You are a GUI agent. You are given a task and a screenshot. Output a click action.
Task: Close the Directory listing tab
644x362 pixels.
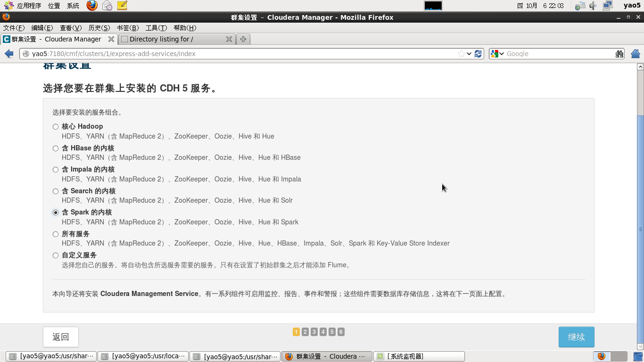tap(229, 39)
